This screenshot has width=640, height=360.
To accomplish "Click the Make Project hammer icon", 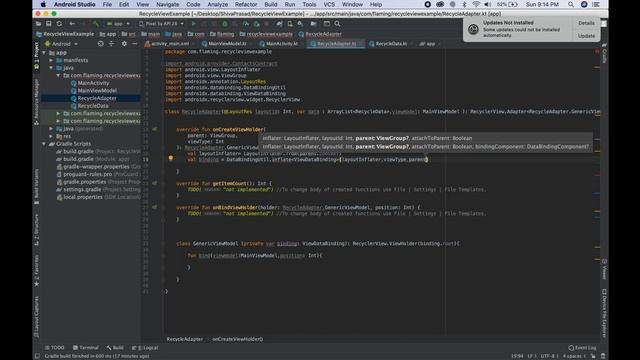I will coord(96,24).
